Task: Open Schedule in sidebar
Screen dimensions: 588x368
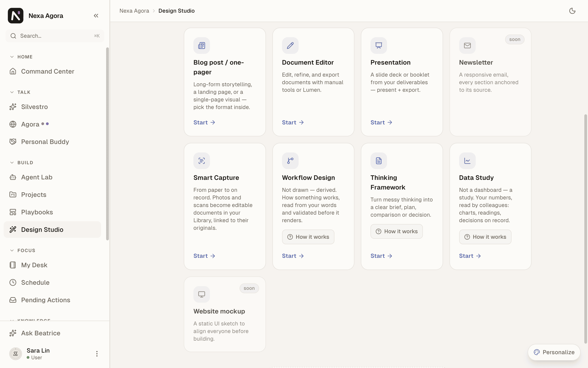Action: [52, 283]
